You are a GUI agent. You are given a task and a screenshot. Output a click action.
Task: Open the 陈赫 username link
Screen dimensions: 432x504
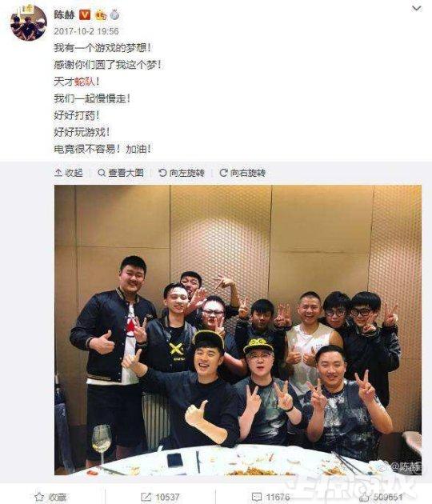coord(64,14)
